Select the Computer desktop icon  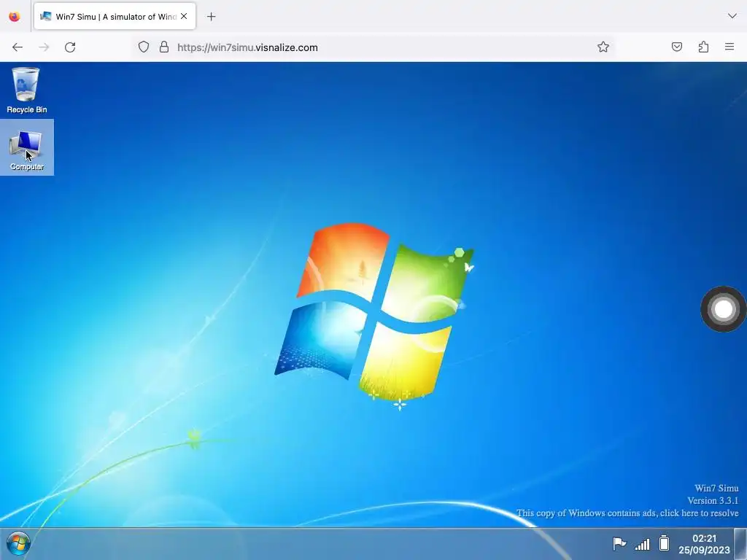coord(27,147)
